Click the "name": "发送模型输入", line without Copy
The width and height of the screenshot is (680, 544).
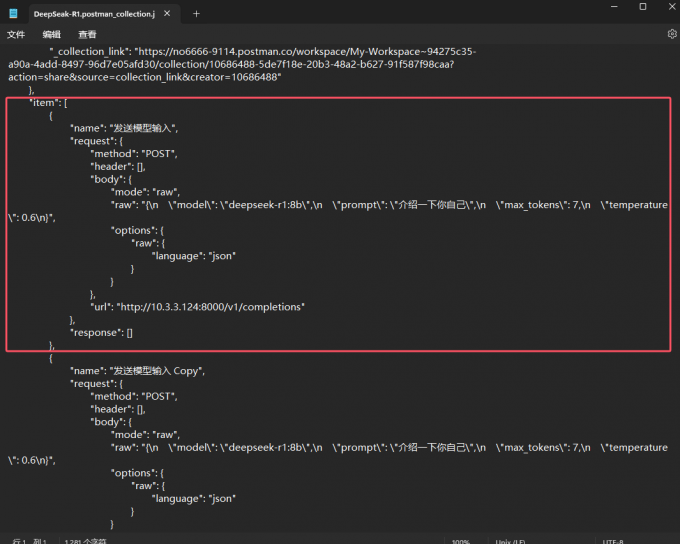pyautogui.click(x=124, y=128)
